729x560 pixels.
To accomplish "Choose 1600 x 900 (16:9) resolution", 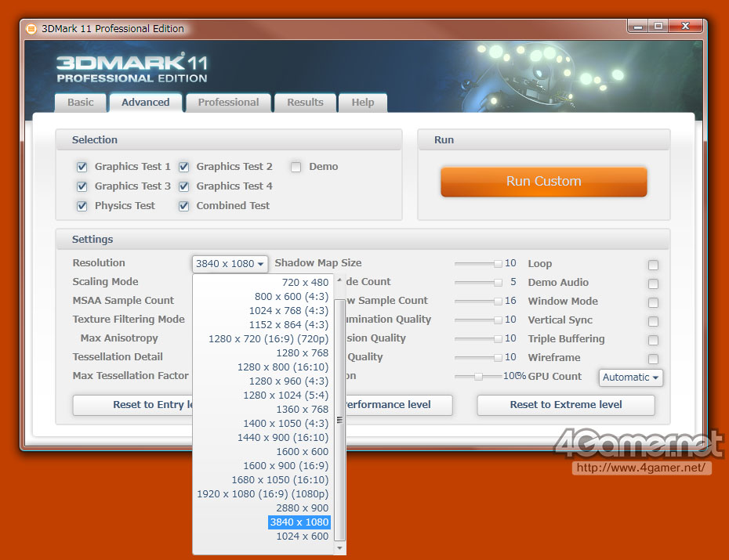I will [x=286, y=466].
